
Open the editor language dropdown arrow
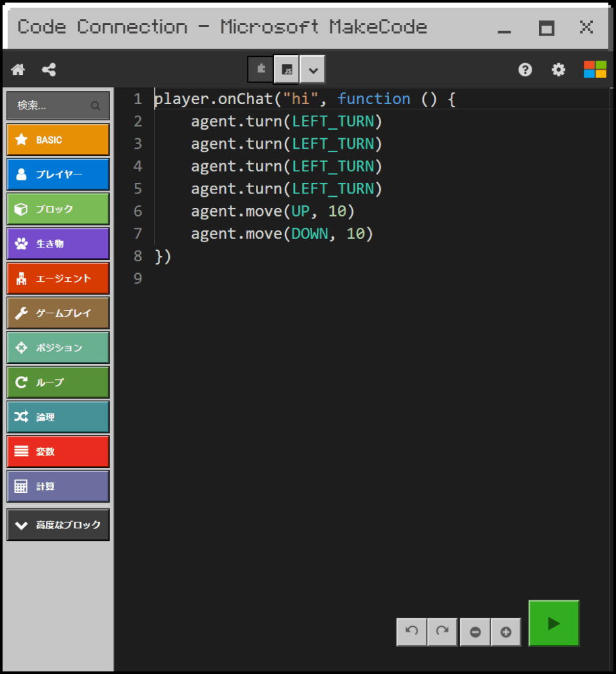(313, 69)
